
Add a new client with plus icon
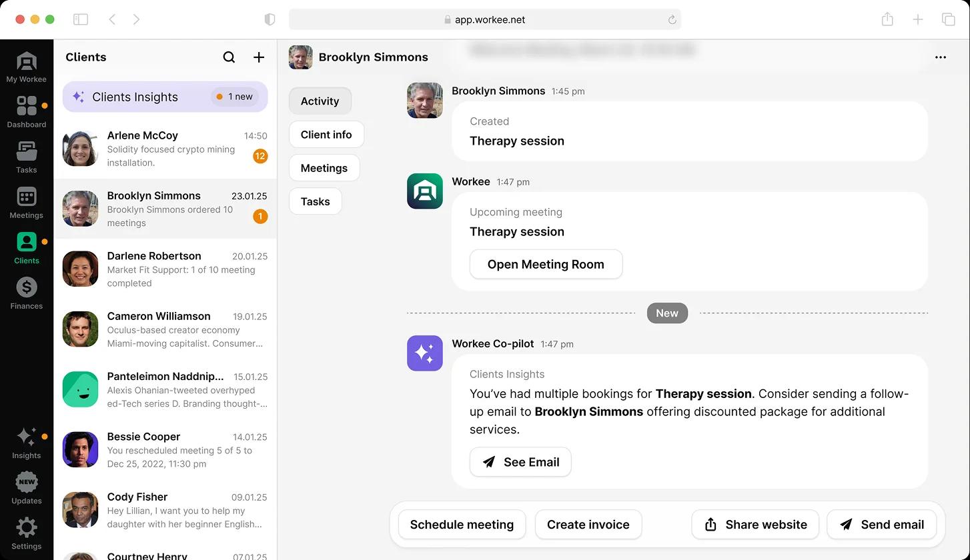259,57
